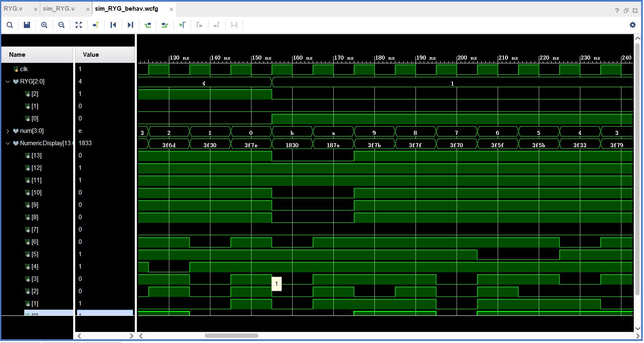Click num waveform segment labeled b
The width and height of the screenshot is (644, 343).
[292, 132]
